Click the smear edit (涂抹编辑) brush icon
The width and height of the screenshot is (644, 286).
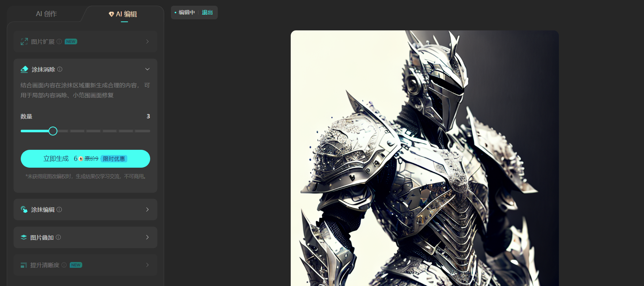(x=24, y=209)
